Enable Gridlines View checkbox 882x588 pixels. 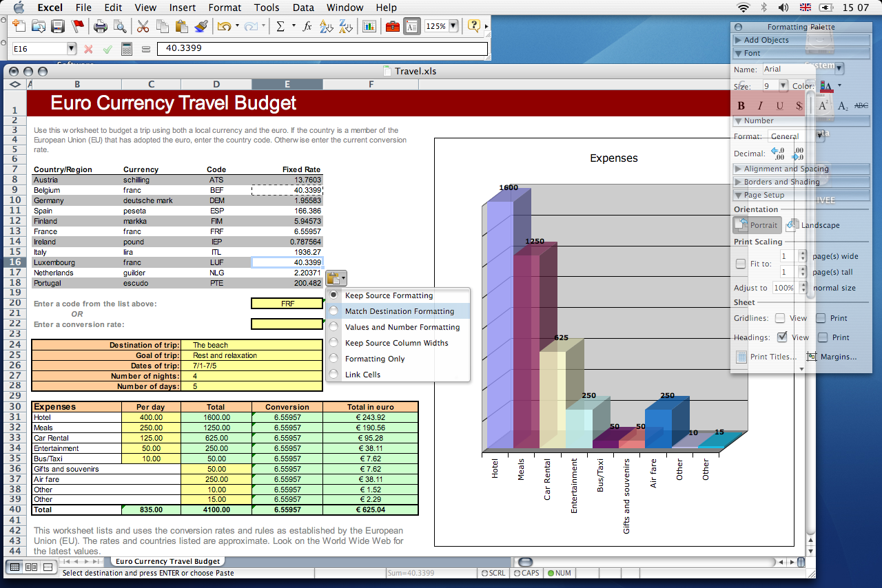(780, 318)
